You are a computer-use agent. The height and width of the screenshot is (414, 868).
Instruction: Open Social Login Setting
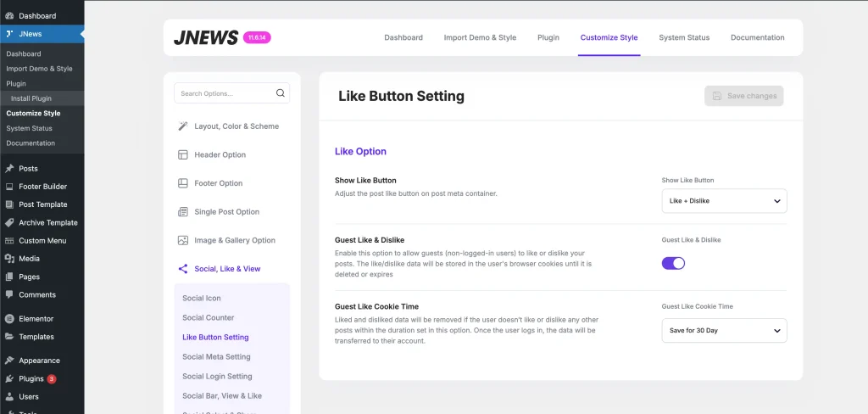click(217, 377)
